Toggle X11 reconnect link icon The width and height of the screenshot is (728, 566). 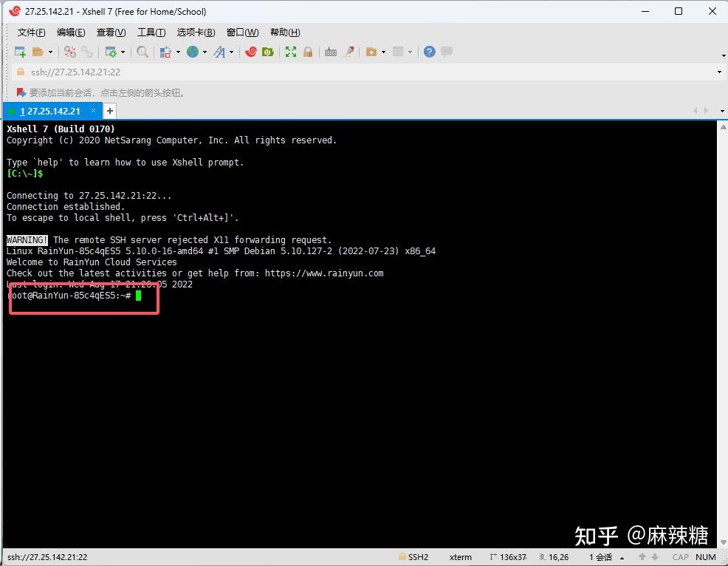pyautogui.click(x=86, y=52)
